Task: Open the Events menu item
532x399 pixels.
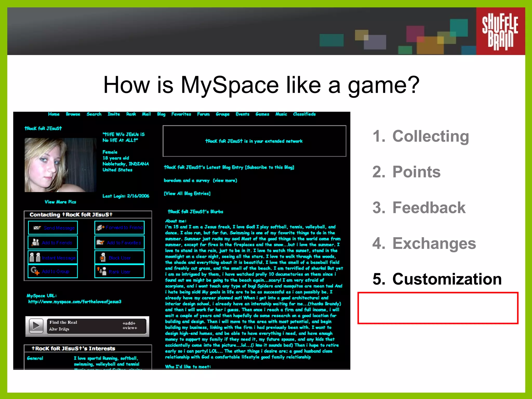Action: click(x=243, y=114)
